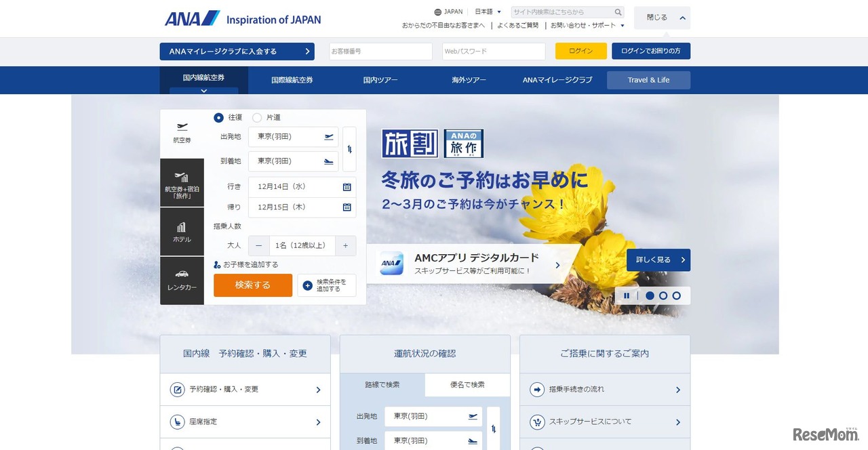
Task: Swap departure and arrival in booking form
Action: (x=349, y=149)
